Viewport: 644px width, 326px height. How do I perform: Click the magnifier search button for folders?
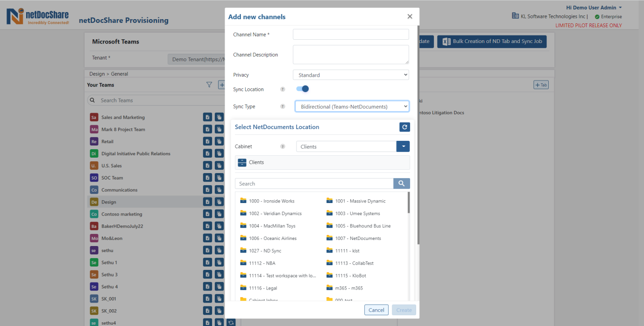pyautogui.click(x=402, y=184)
